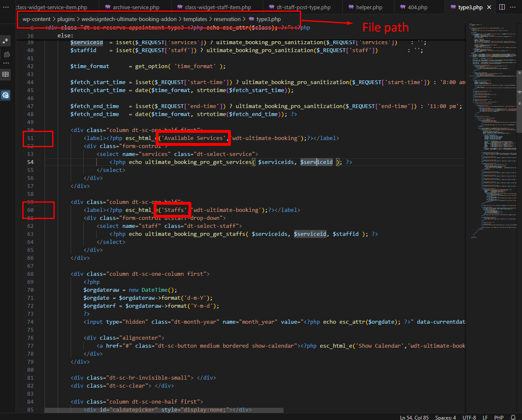This screenshot has height=420, width=522.
Task: Toggle the blue exclude settings gear icon
Action: coord(5,95)
